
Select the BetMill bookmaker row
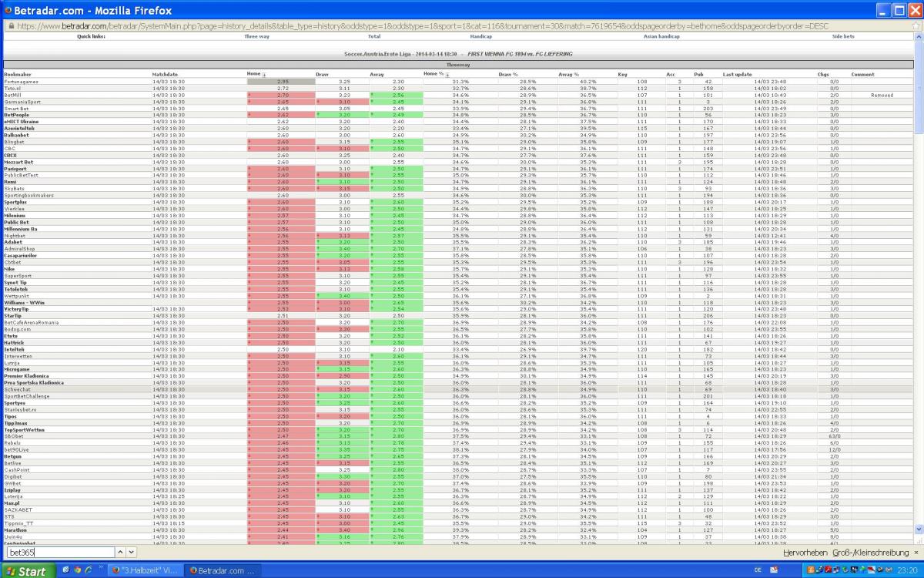tap(458, 95)
